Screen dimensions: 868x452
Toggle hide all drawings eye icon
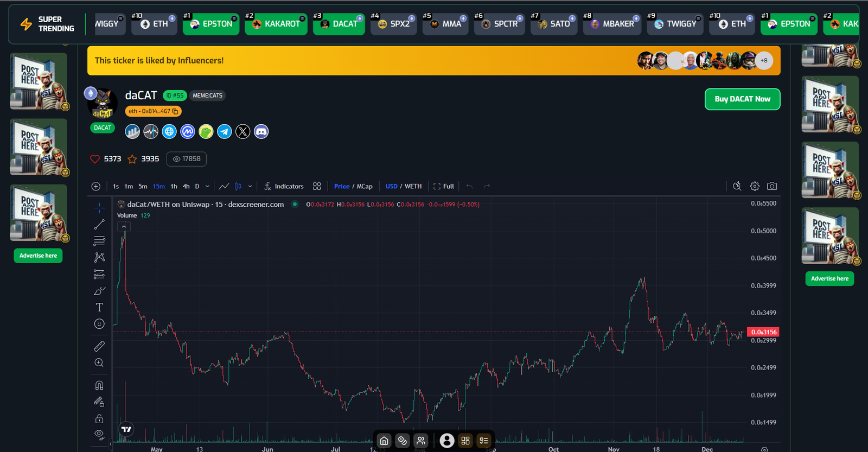coord(99,434)
